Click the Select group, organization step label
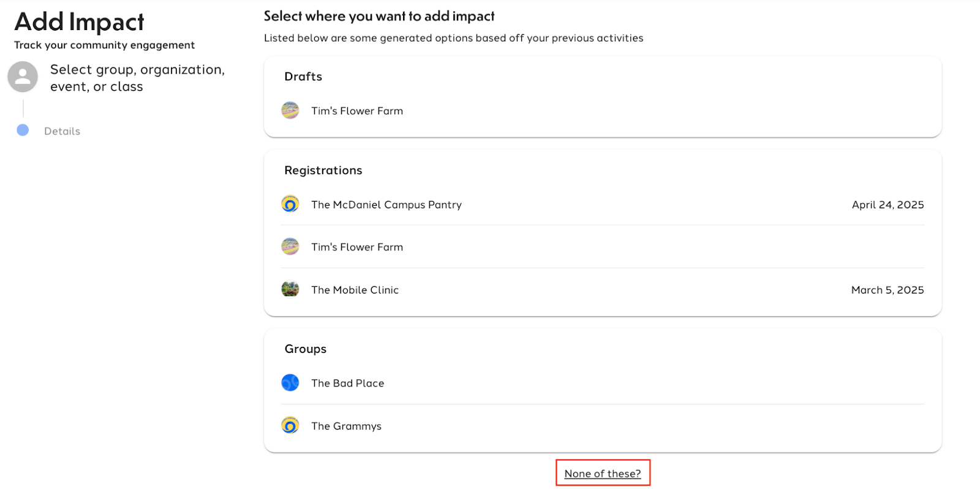 137,78
